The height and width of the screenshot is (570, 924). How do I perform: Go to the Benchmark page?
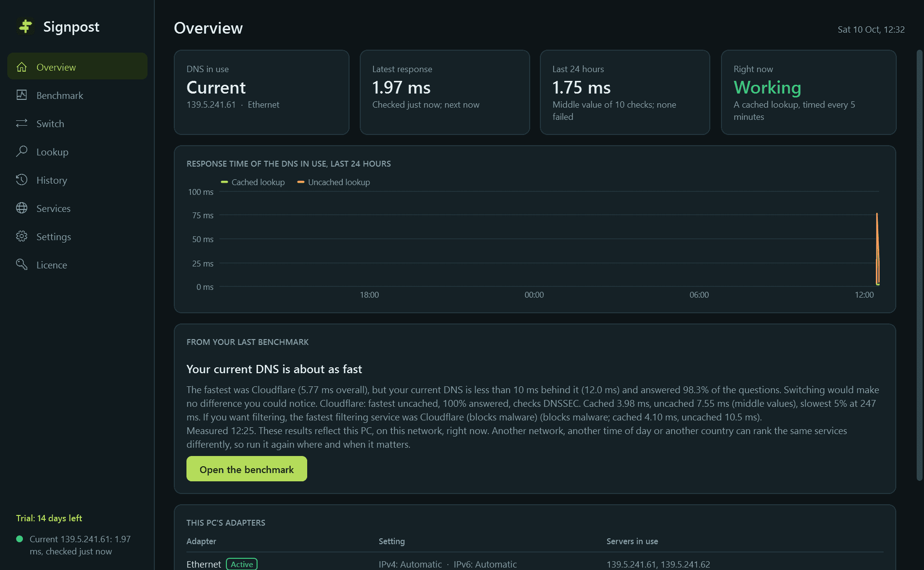[x=77, y=95]
